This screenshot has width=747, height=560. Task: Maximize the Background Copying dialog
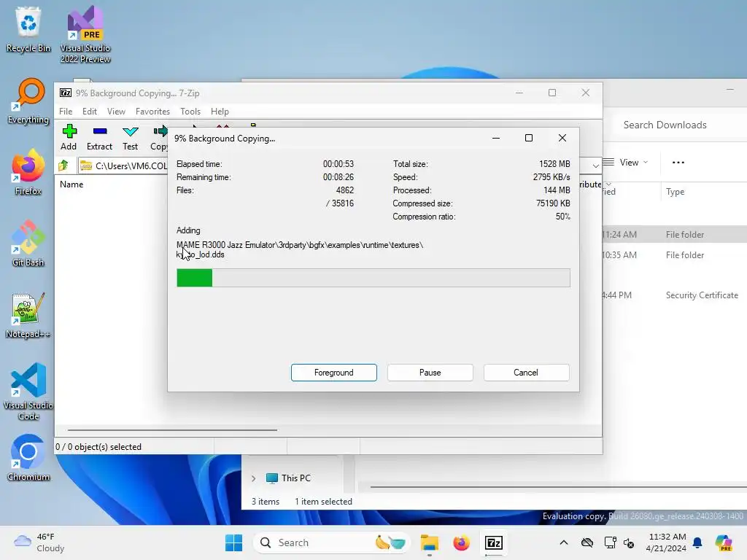point(529,138)
